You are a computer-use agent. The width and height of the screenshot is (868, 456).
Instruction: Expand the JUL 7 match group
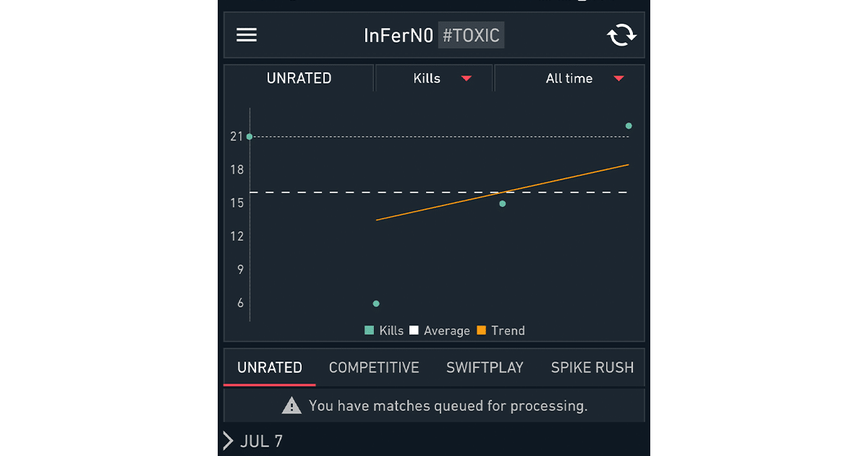229,441
